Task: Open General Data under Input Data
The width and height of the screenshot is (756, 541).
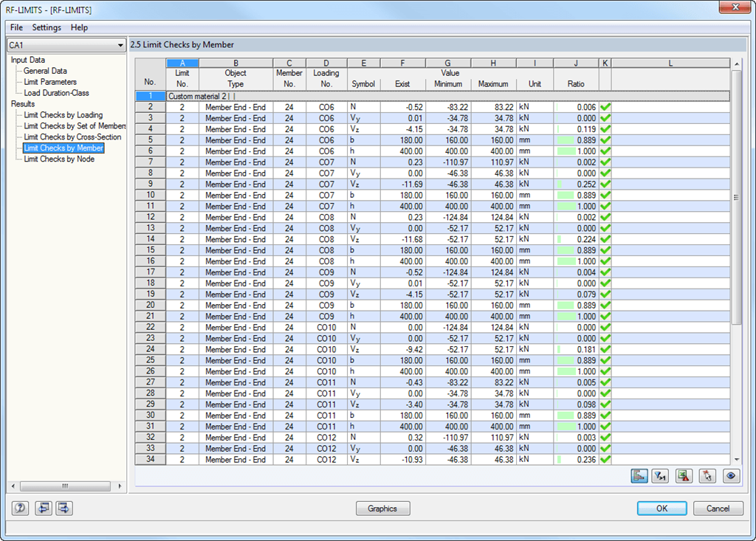Action: [x=45, y=71]
